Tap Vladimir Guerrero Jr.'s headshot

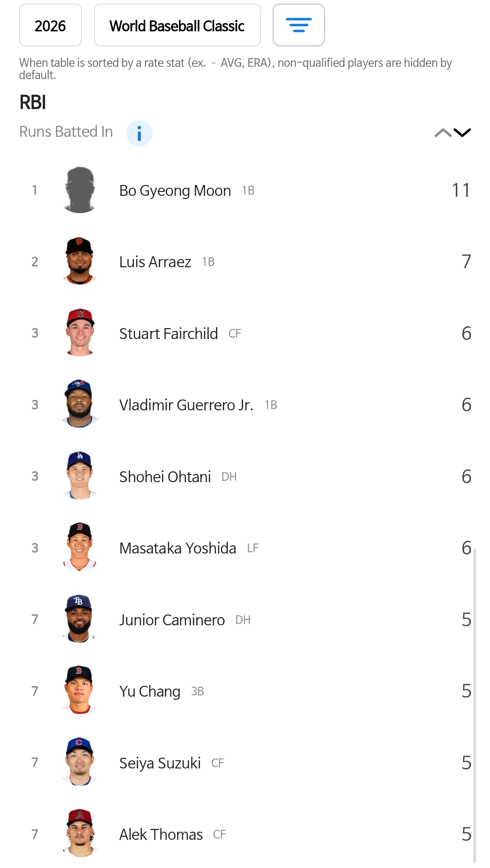tap(80, 404)
